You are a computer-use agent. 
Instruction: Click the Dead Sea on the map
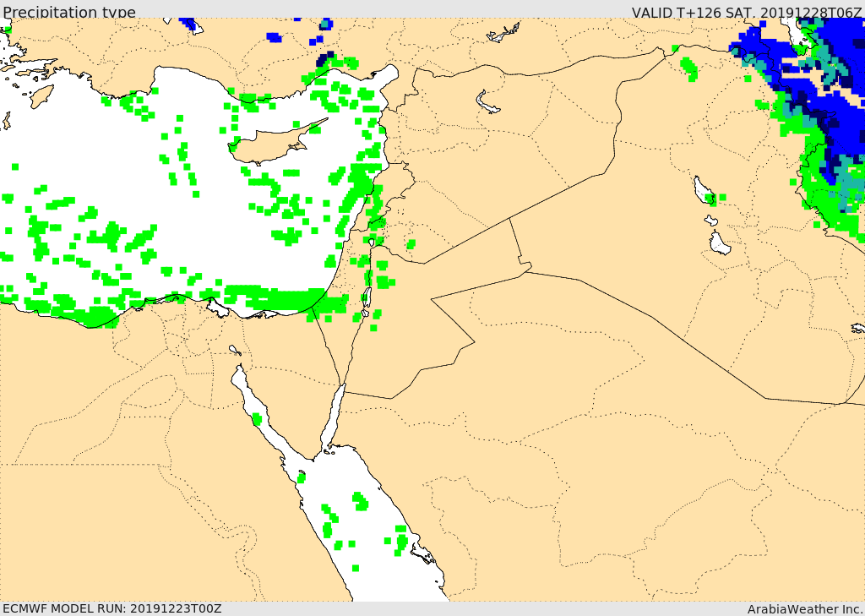pyautogui.click(x=366, y=298)
